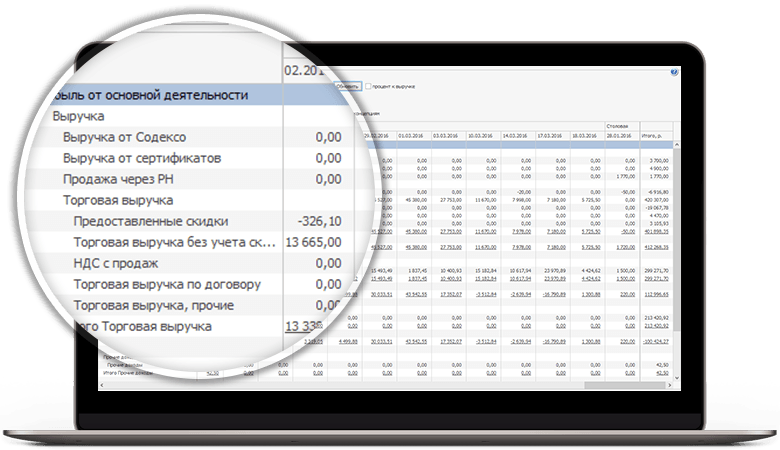Click the horizontal scrollbar left arrow
780x450 pixels.
coord(102,385)
